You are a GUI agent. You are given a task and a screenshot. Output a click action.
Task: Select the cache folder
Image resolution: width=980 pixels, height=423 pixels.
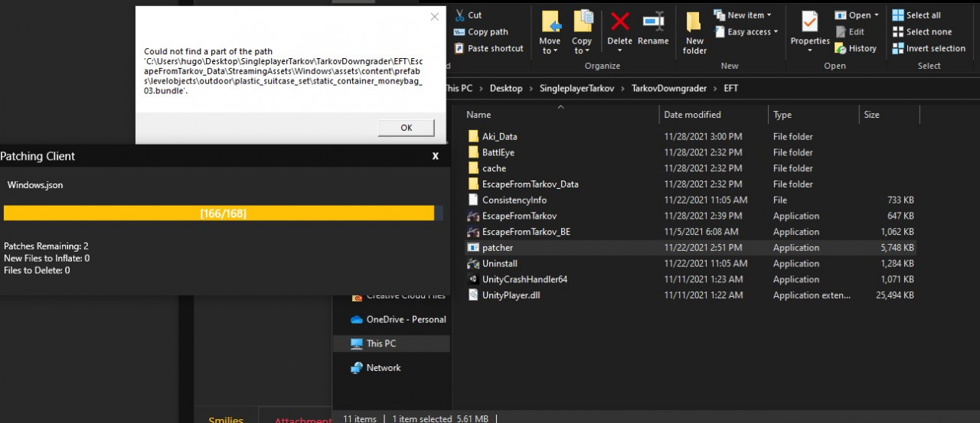(494, 168)
